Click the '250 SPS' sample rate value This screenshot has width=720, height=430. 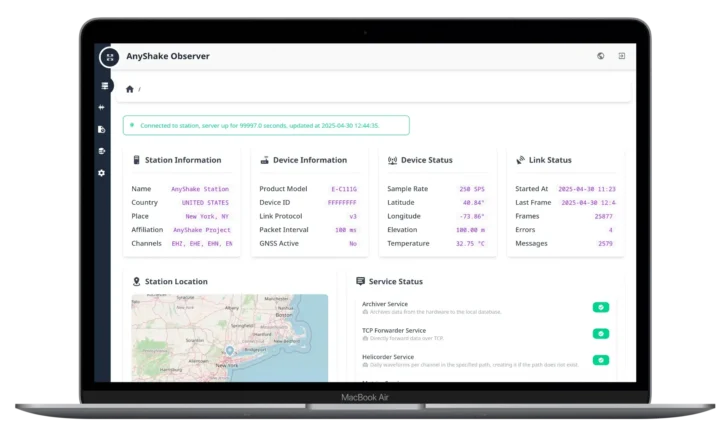[x=472, y=189]
